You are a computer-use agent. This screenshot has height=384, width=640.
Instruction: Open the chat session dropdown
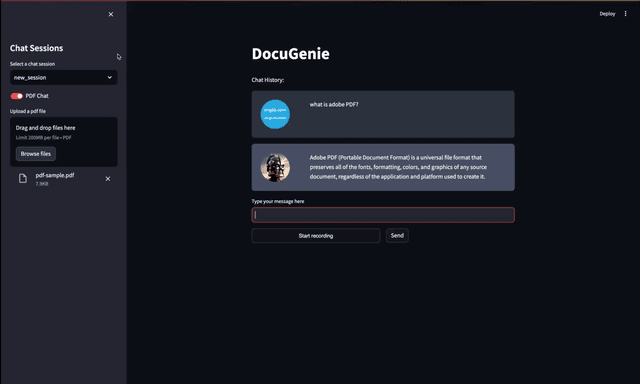click(x=64, y=78)
